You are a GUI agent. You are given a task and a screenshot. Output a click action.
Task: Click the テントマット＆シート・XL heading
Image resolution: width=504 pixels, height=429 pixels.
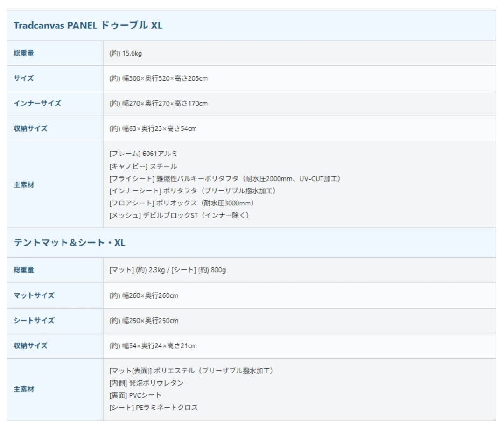(70, 243)
